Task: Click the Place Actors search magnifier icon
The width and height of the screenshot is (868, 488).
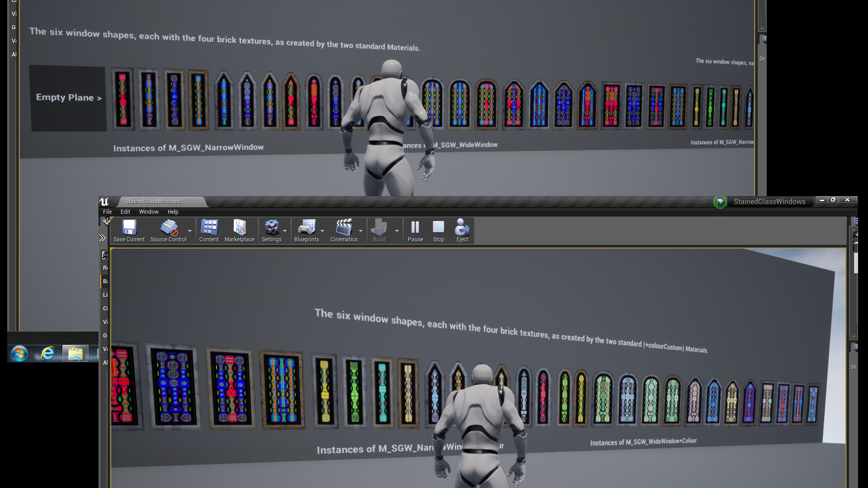Action: pos(105,255)
